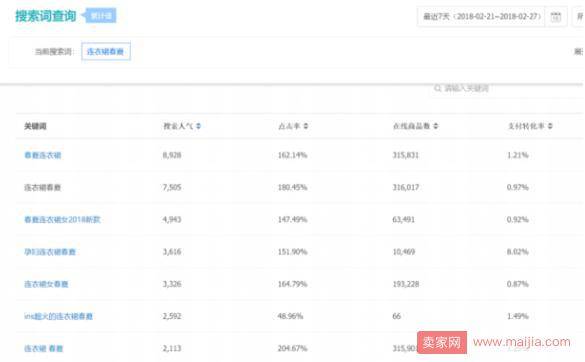
Task: Click the 点击率 column header label
Action: point(289,126)
